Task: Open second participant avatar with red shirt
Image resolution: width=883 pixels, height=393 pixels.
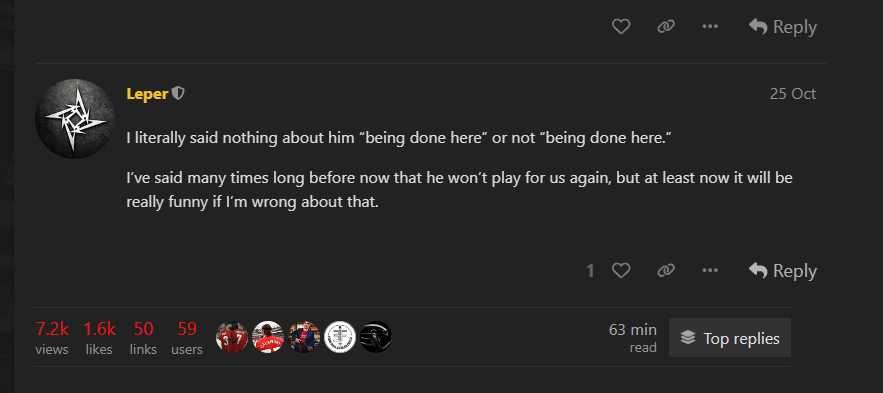Action: tap(267, 337)
